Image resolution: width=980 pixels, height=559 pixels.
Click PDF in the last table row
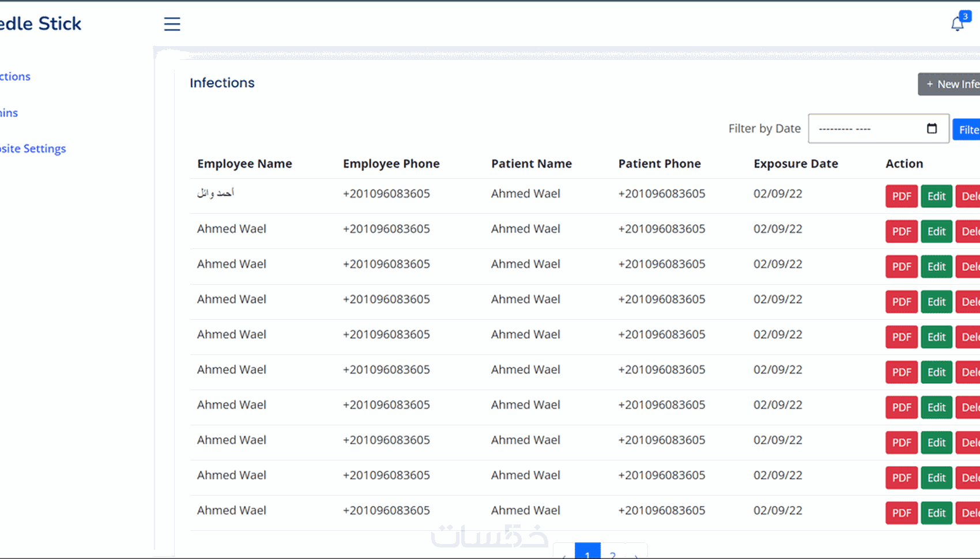pos(902,513)
